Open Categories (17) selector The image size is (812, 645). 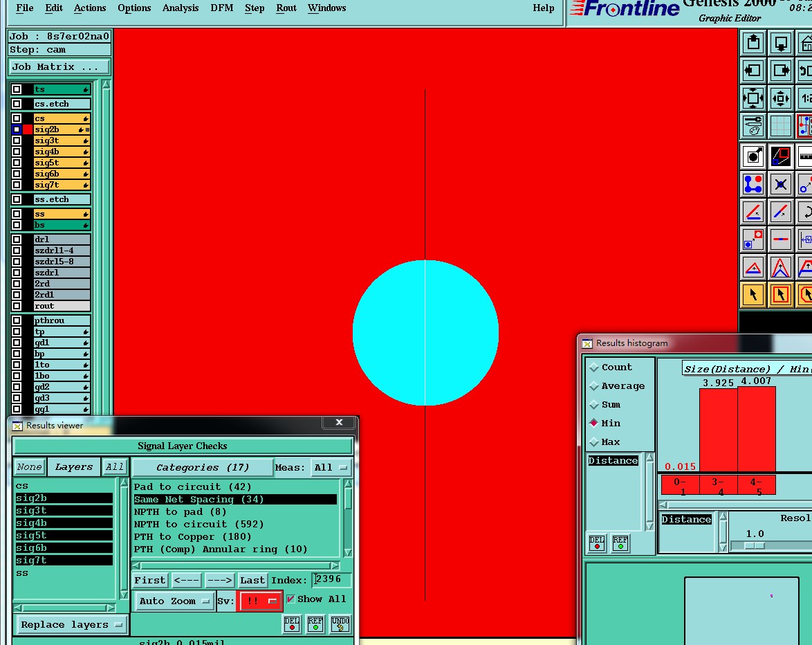pos(203,467)
